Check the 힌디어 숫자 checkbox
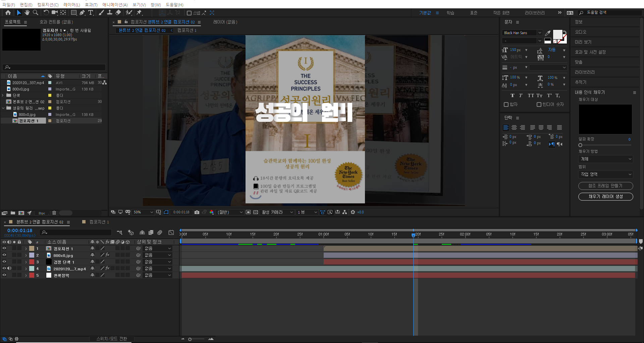The width and height of the screenshot is (644, 343). [539, 105]
